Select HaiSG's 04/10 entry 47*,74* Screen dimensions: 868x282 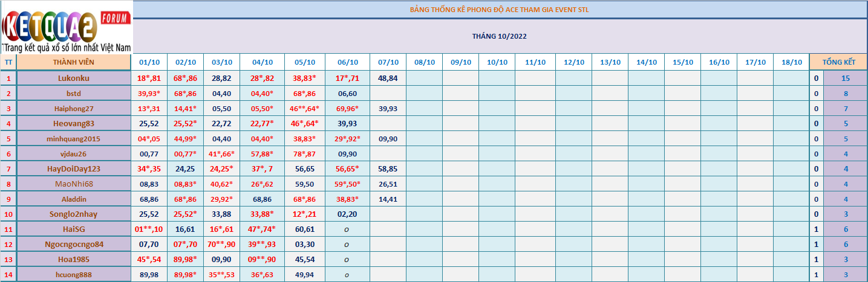262,229
